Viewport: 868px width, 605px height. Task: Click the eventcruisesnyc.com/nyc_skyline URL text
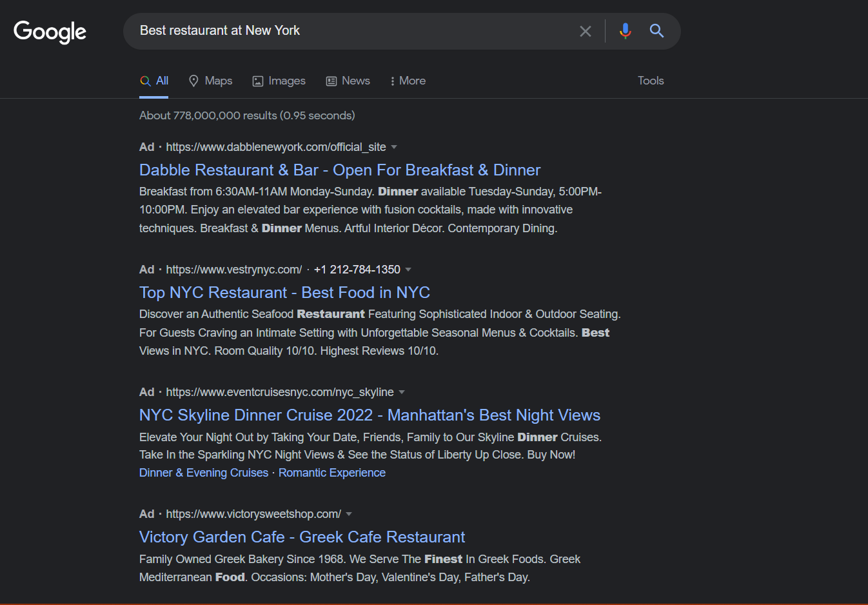(x=280, y=392)
